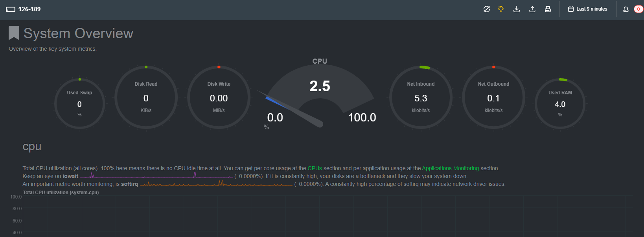
Task: Click Overview of the key system metrics text
Action: (x=53, y=49)
